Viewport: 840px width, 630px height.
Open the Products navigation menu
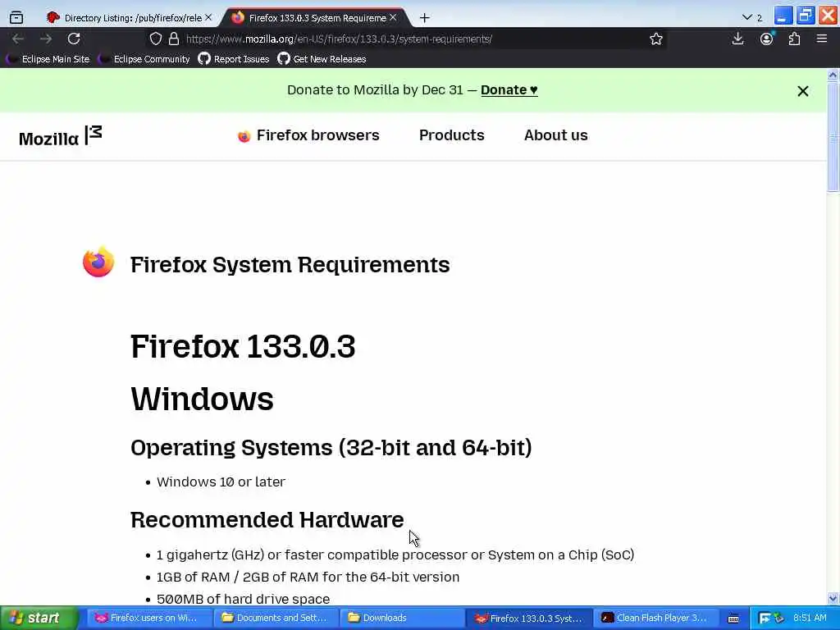click(x=452, y=135)
